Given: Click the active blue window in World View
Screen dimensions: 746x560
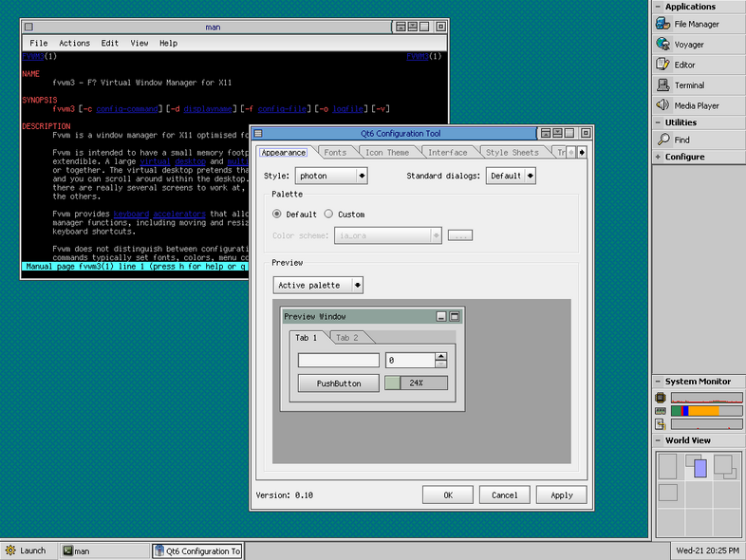Looking at the screenshot, I should [x=700, y=468].
